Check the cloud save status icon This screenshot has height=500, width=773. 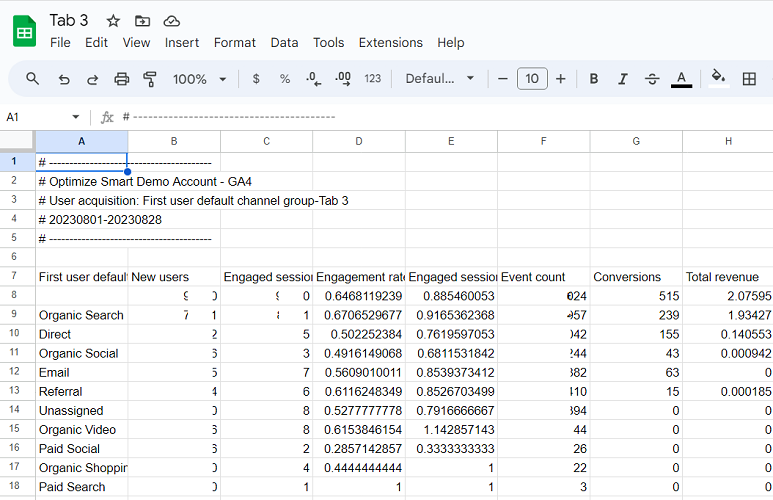pos(171,21)
